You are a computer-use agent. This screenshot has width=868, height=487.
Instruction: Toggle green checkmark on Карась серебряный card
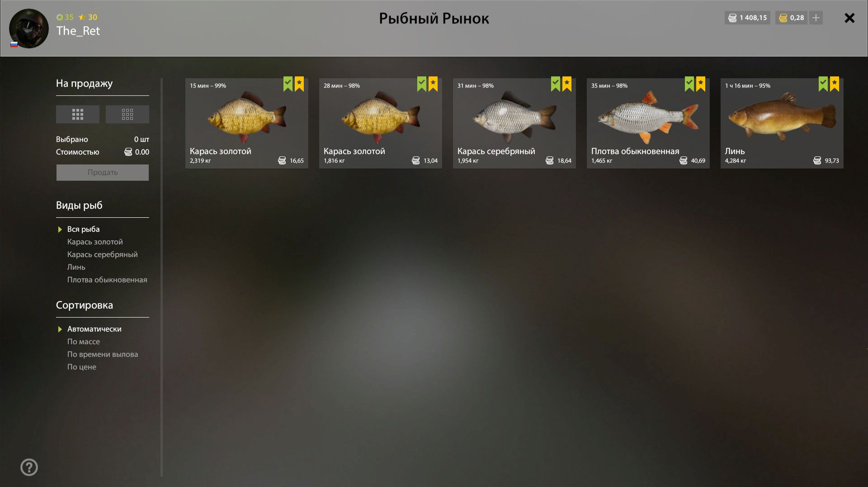[x=556, y=84]
